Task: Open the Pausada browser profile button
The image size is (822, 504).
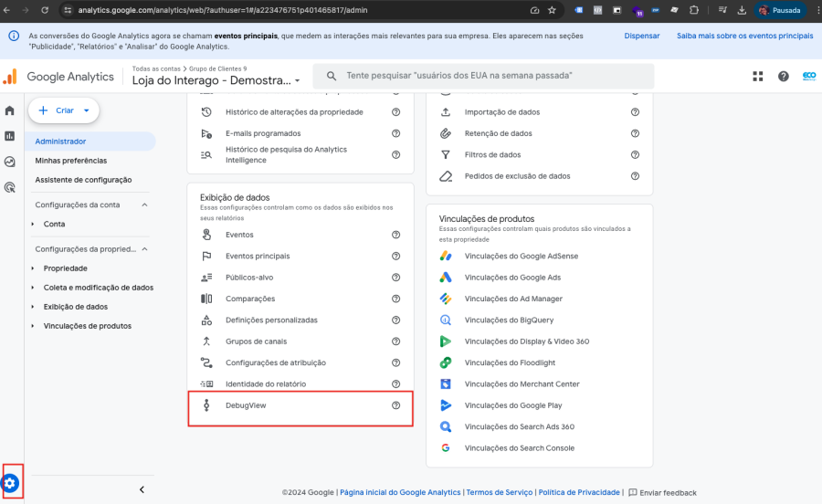Action: pos(780,10)
